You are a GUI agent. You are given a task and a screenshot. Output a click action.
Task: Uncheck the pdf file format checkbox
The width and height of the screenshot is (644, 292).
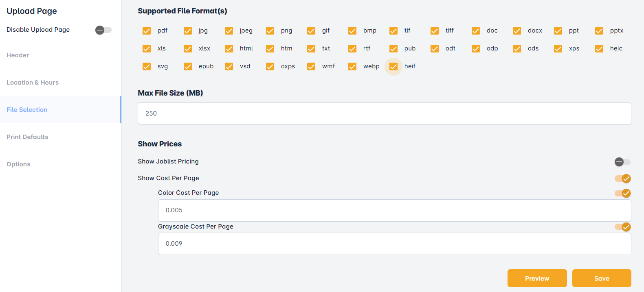click(147, 31)
